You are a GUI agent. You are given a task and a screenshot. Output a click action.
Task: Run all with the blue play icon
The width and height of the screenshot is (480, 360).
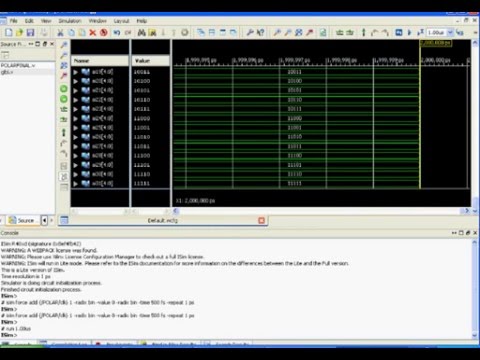(x=410, y=32)
